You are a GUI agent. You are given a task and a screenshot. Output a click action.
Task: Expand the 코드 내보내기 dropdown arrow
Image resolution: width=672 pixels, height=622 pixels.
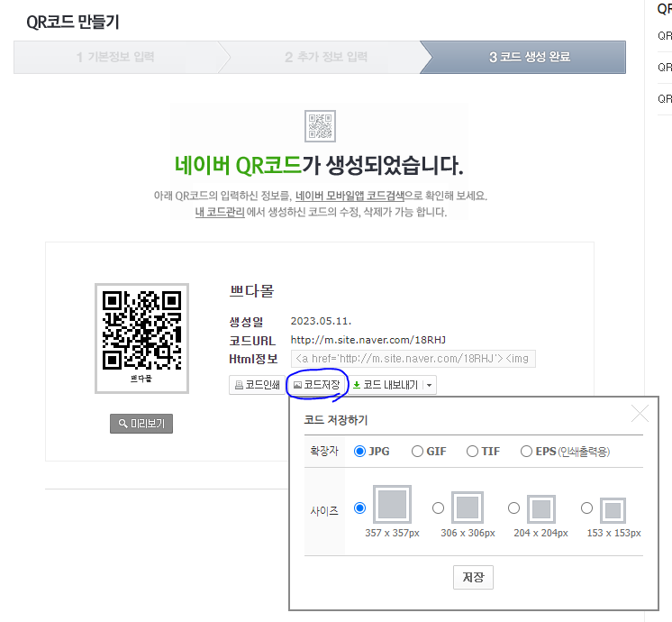point(430,385)
